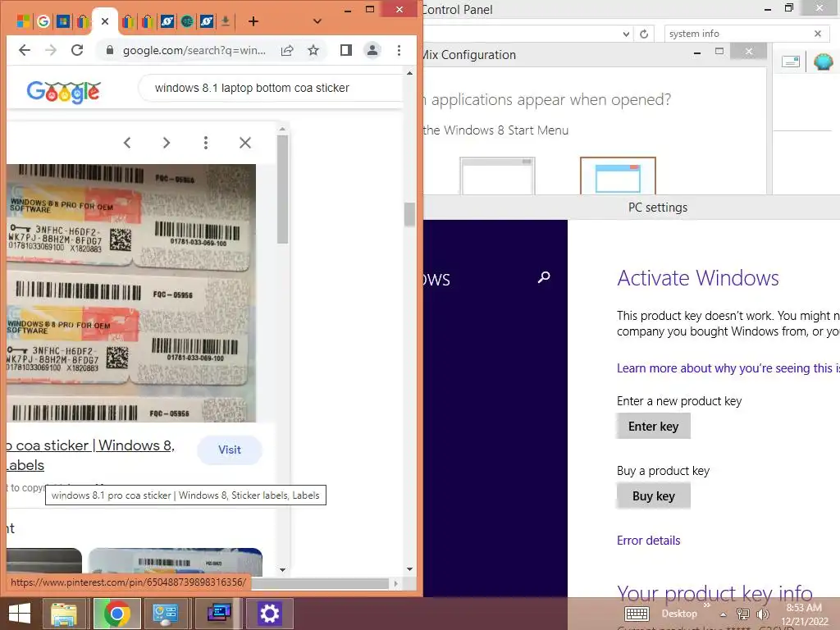Open PC settings gear on taskbar
This screenshot has height=630, width=840.
coord(269,614)
